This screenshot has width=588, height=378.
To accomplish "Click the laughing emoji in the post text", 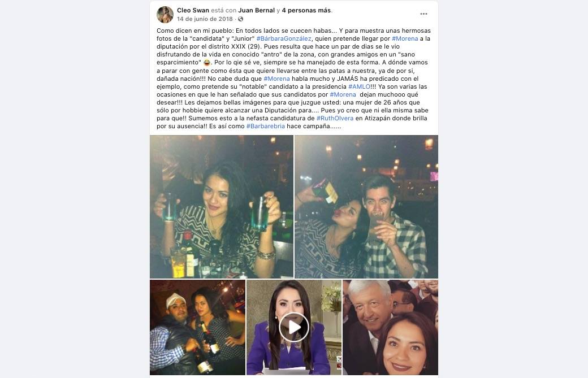I will pyautogui.click(x=207, y=63).
